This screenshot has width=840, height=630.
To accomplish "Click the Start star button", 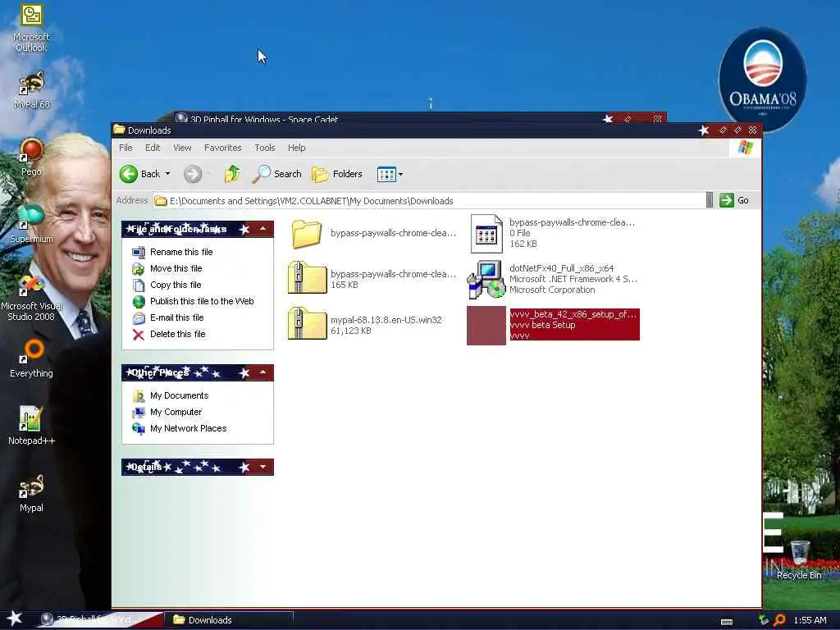I will tap(15, 619).
